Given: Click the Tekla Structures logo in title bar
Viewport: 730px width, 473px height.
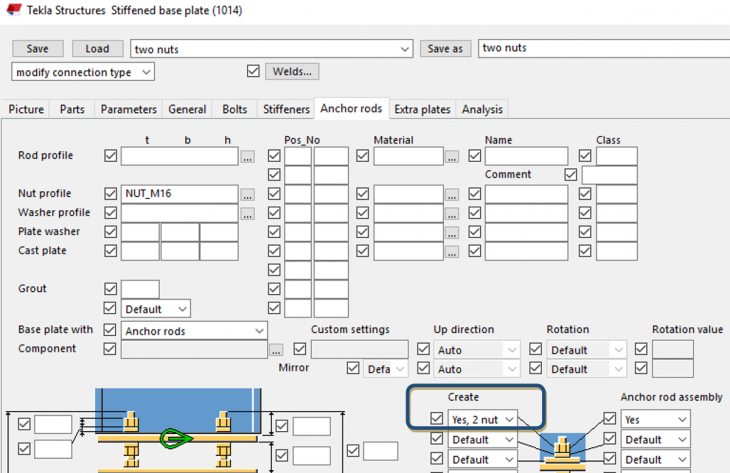Looking at the screenshot, I should 14,10.
